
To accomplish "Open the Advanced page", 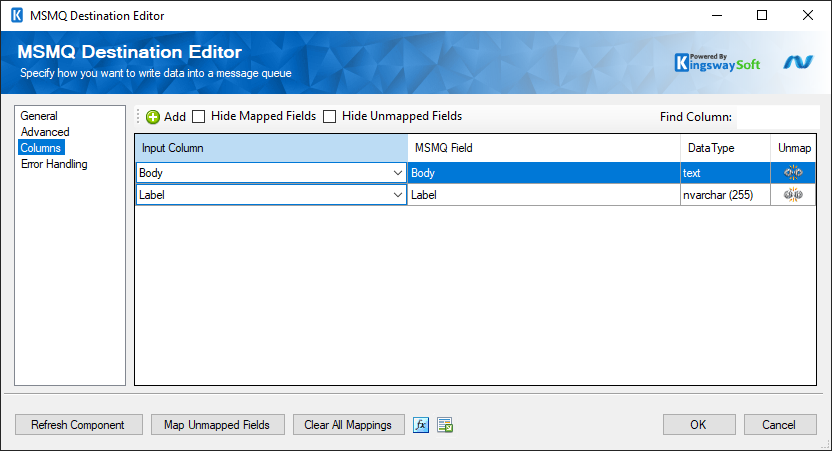I will click(x=45, y=132).
